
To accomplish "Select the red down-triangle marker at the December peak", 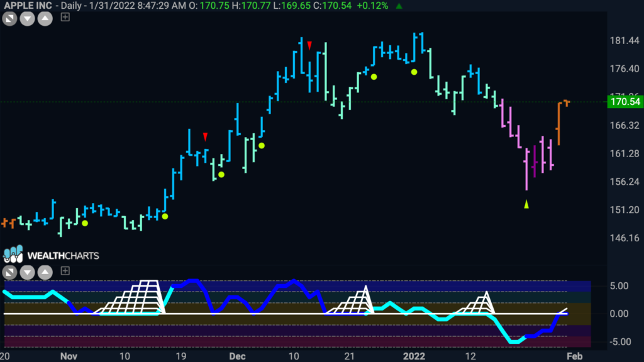I will click(309, 45).
